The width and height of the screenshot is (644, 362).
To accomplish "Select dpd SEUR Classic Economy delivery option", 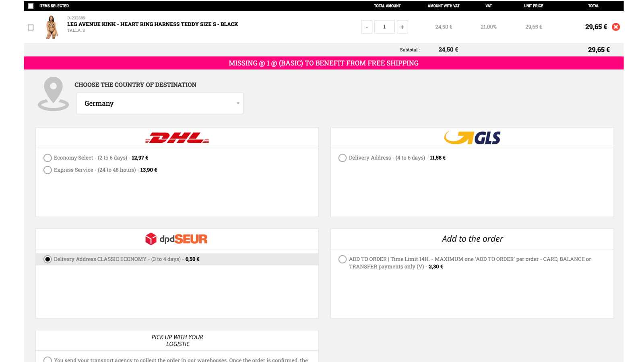I will 47,259.
